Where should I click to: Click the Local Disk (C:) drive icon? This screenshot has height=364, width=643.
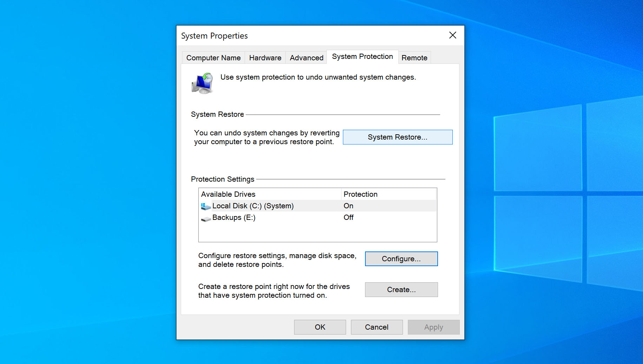pyautogui.click(x=206, y=206)
